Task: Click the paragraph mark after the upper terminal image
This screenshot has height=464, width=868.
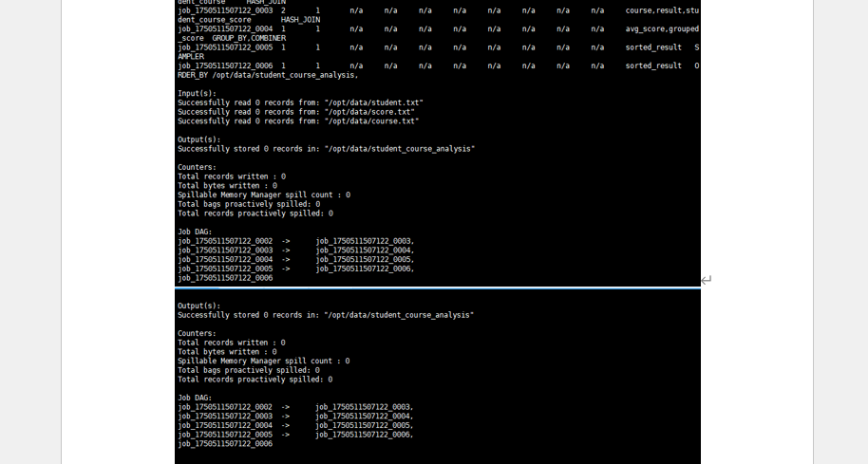Action: pyautogui.click(x=706, y=280)
